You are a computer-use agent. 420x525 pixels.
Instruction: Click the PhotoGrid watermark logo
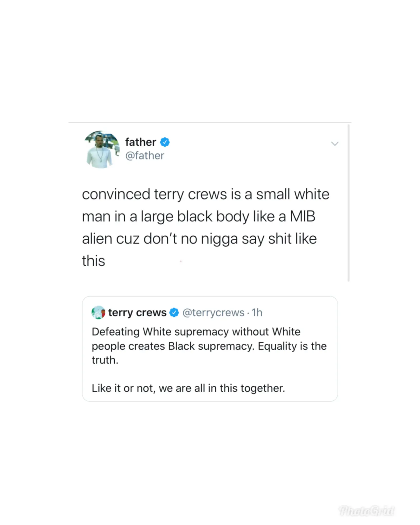point(366,511)
